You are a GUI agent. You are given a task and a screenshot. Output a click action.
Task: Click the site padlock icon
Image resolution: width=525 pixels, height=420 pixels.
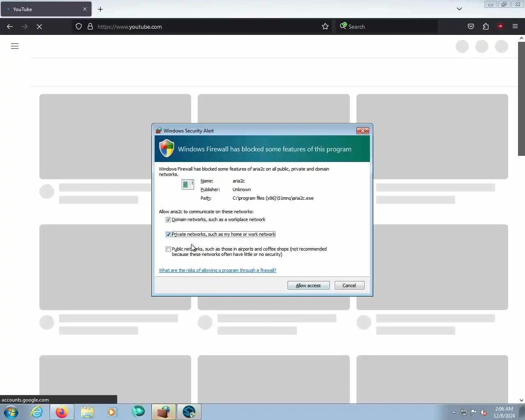tap(90, 27)
